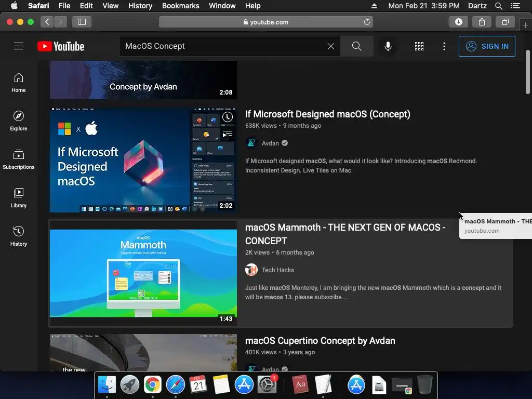Open Spotlight search in menu bar
532x399 pixels.
click(498, 6)
